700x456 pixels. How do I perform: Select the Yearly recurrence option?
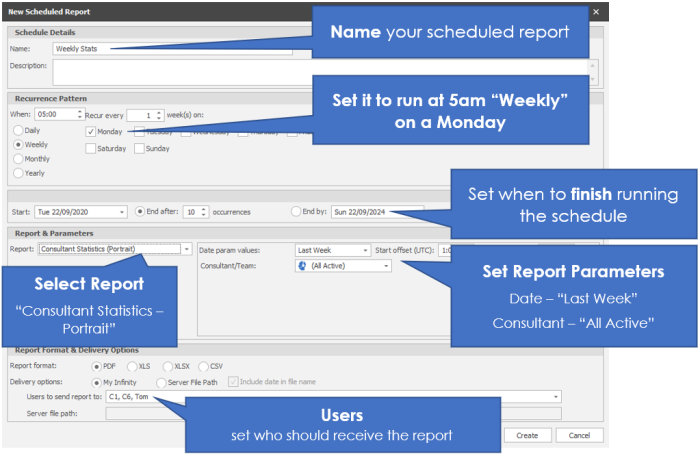click(19, 173)
